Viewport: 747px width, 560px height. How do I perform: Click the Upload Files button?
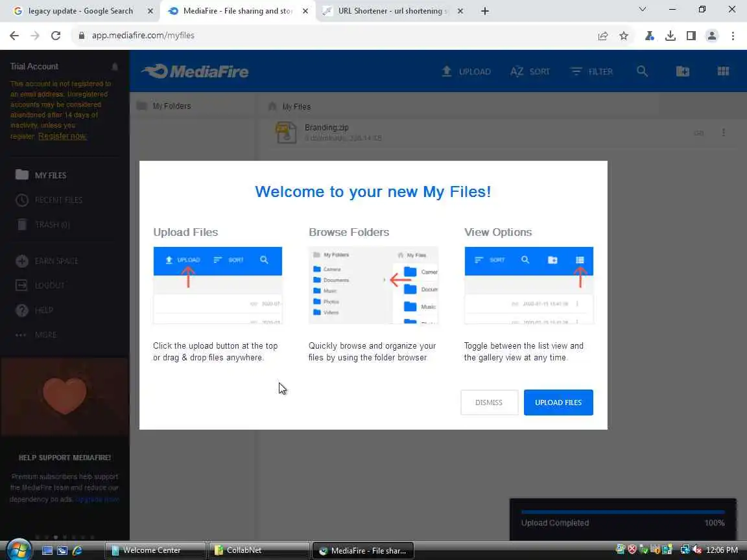click(558, 402)
